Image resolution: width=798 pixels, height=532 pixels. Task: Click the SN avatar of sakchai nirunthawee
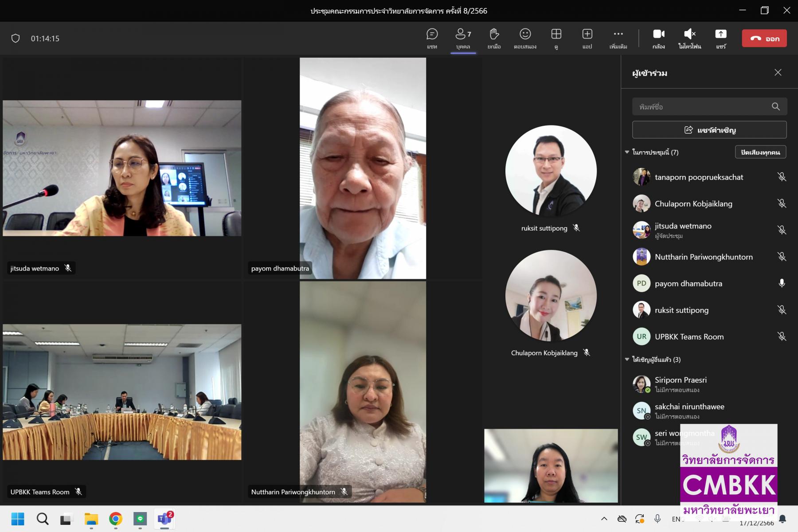pyautogui.click(x=642, y=411)
